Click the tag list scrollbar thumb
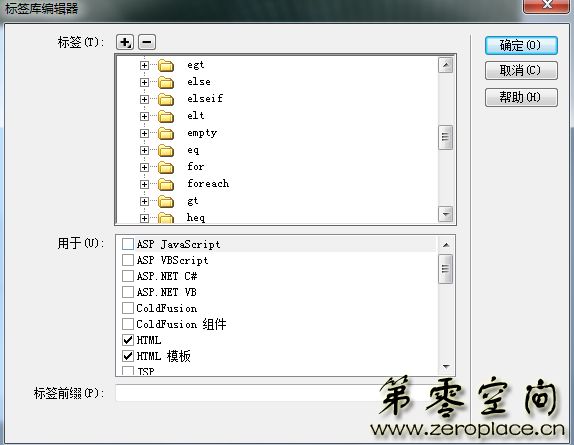This screenshot has height=445, width=574. click(446, 137)
